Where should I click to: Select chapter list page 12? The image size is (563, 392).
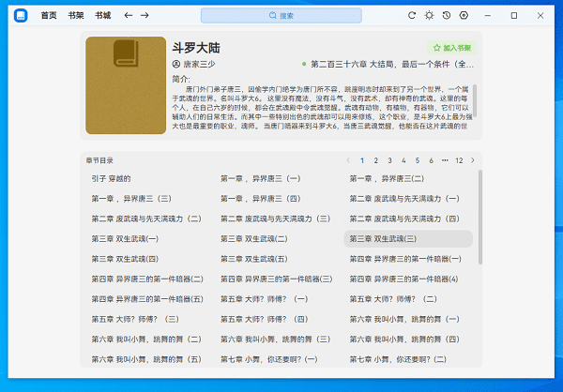click(459, 160)
